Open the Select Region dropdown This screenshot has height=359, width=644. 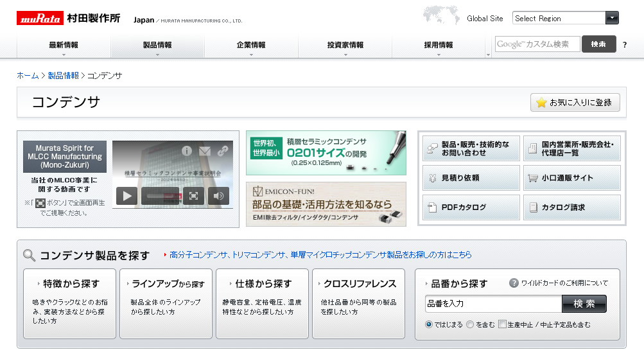pos(565,18)
